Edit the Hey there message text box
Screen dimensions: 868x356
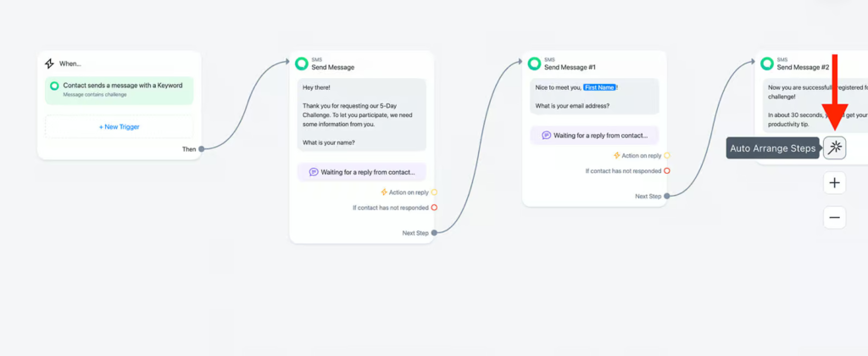pos(361,114)
